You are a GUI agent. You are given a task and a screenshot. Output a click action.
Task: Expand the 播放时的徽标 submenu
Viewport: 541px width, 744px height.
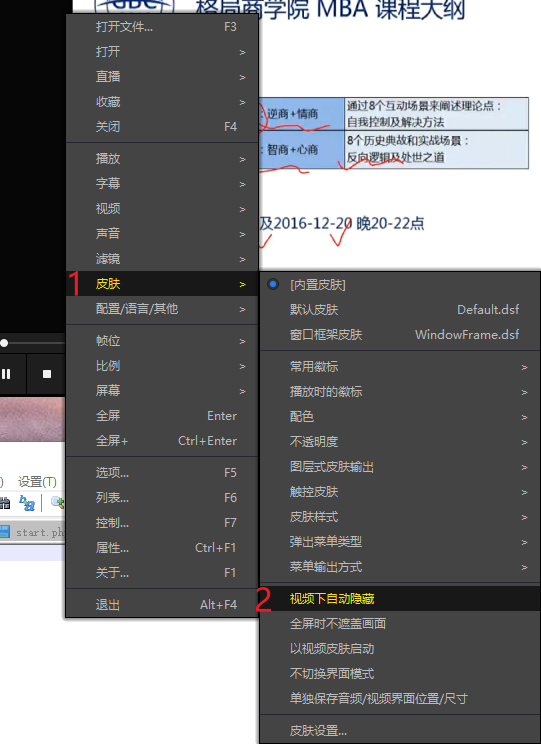coord(400,391)
